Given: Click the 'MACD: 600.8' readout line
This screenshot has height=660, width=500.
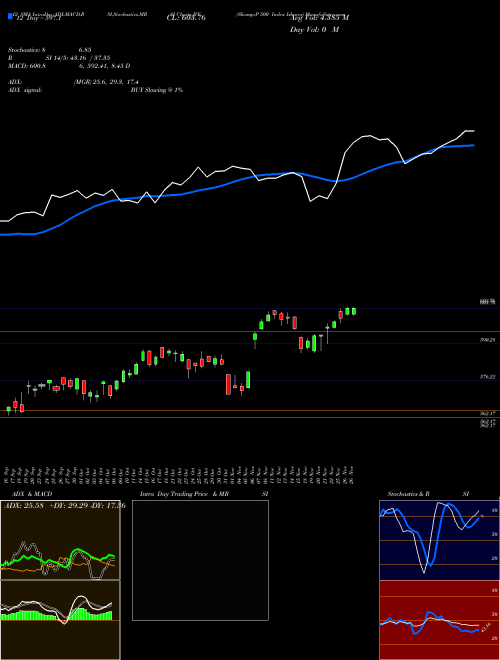Looking at the screenshot, I should tap(69, 66).
